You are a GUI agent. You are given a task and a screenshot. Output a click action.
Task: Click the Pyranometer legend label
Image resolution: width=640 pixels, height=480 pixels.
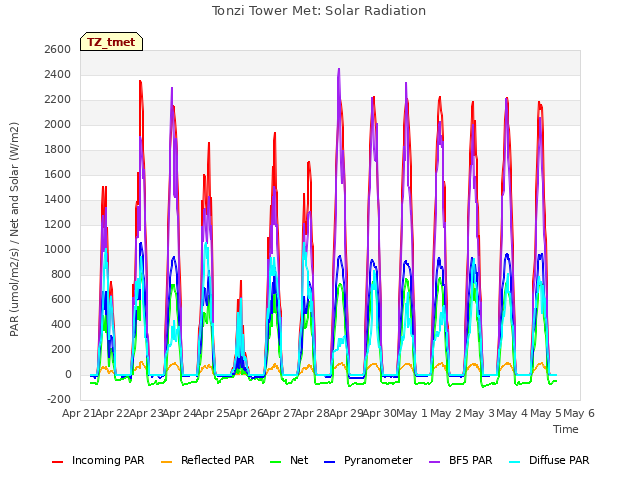pyautogui.click(x=378, y=460)
